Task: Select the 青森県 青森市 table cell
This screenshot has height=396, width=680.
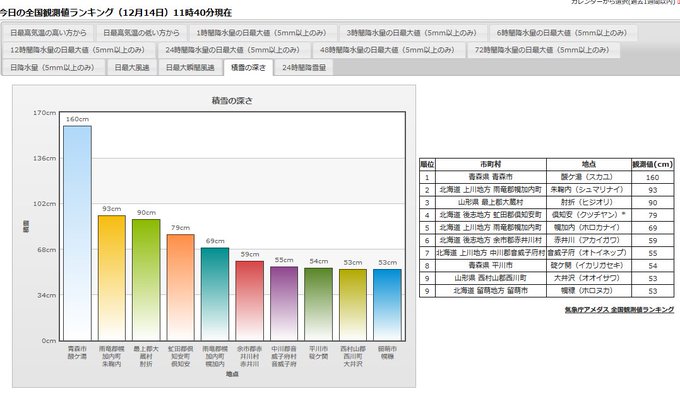Action: (490, 177)
